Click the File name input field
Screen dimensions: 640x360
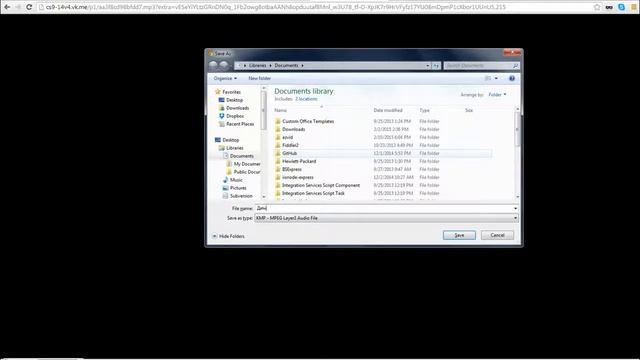click(384, 208)
